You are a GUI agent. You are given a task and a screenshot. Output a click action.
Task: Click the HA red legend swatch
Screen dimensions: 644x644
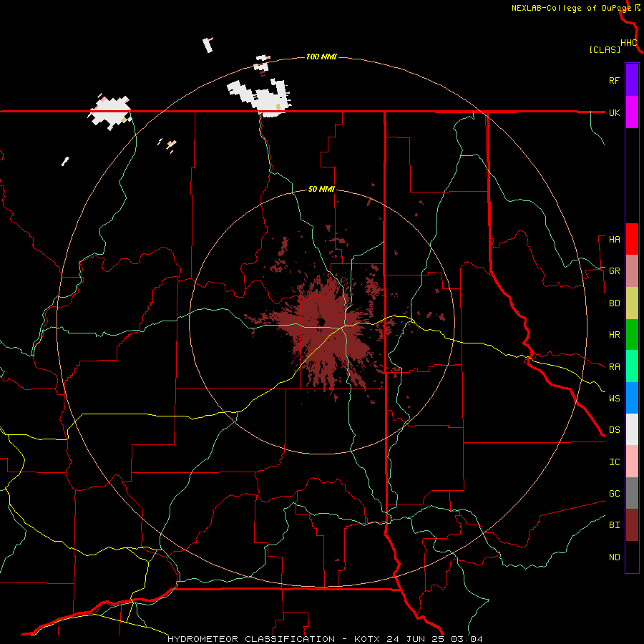point(632,239)
